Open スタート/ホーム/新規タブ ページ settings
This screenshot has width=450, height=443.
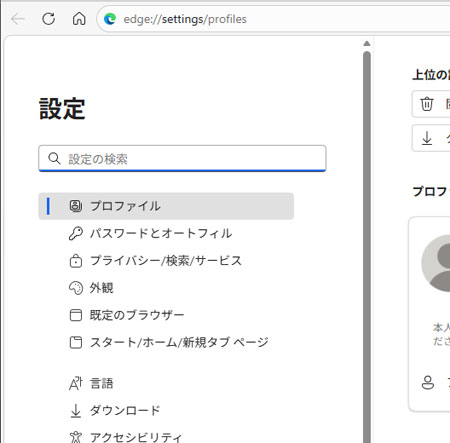click(166, 342)
